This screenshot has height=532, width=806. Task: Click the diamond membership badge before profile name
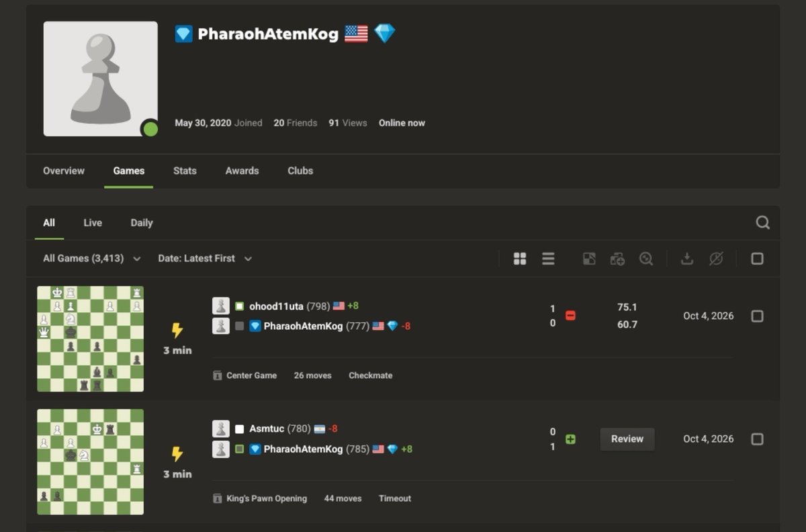[183, 34]
